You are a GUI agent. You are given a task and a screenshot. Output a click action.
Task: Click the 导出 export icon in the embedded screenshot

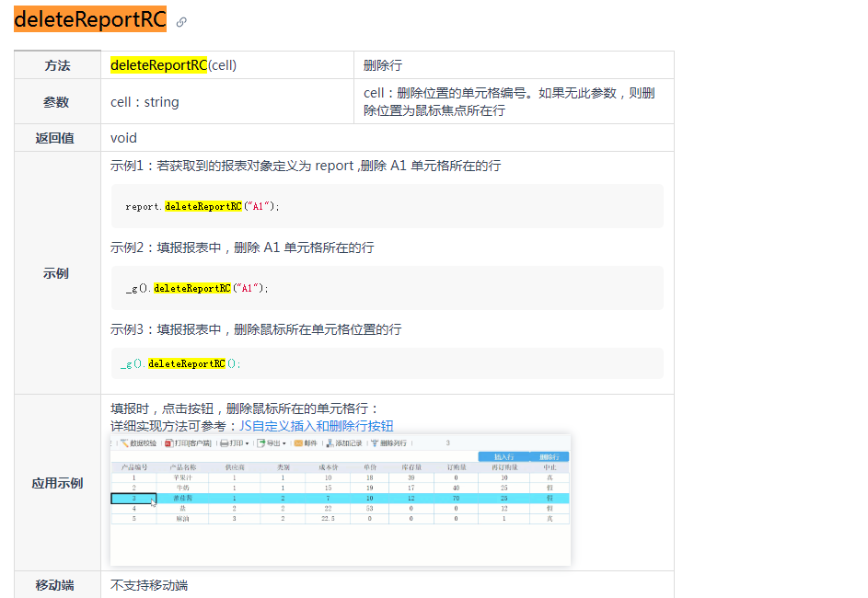coord(261,443)
